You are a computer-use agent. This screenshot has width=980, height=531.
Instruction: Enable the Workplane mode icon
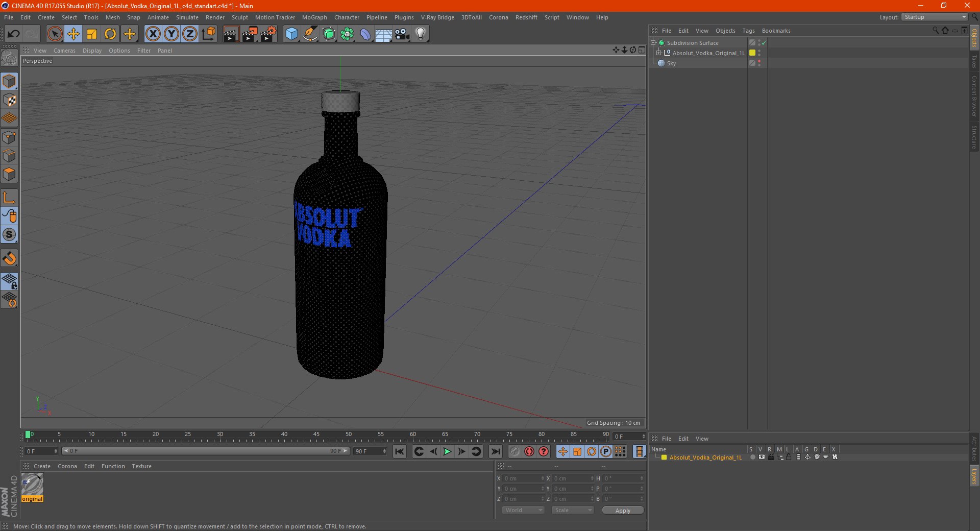(x=9, y=118)
